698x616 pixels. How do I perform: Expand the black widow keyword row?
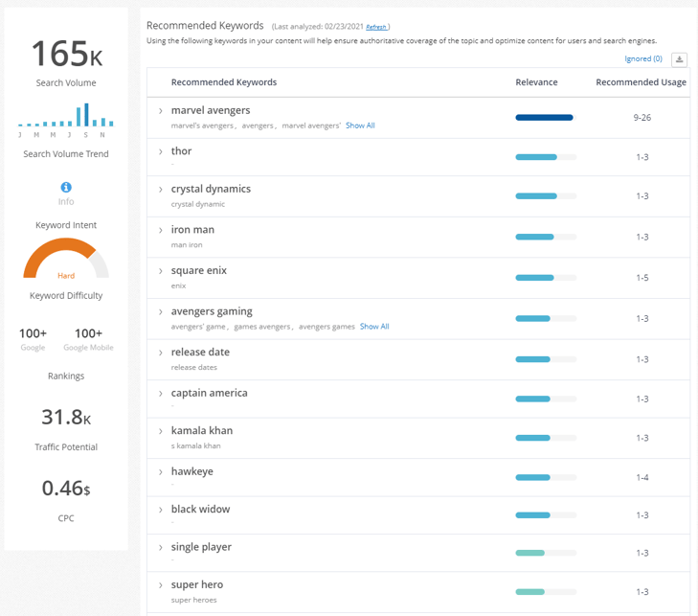pyautogui.click(x=161, y=510)
